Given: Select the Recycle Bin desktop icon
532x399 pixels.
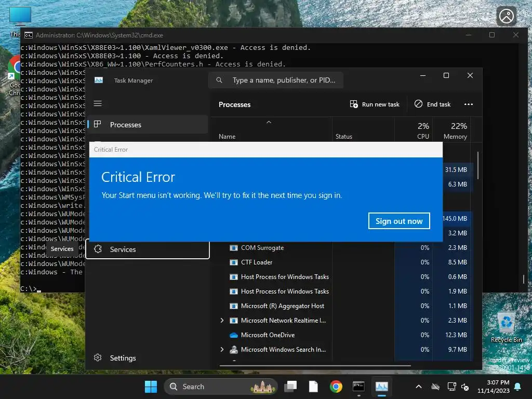Looking at the screenshot, I should (x=506, y=327).
